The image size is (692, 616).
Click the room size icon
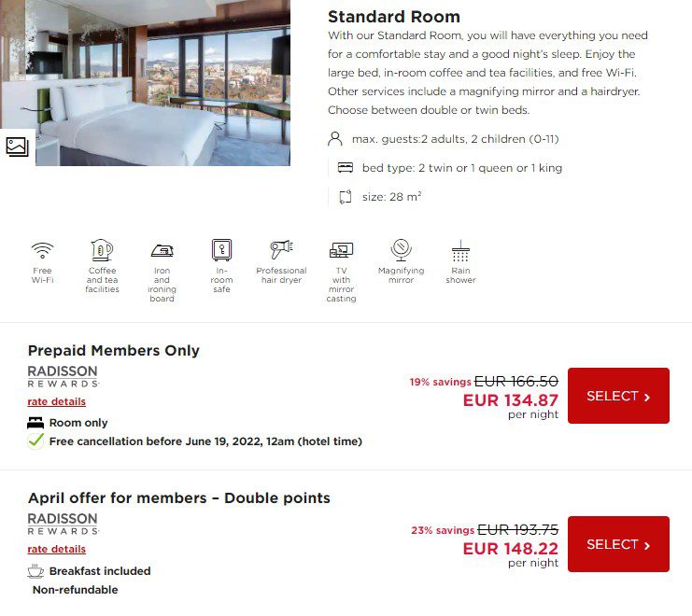pyautogui.click(x=346, y=197)
